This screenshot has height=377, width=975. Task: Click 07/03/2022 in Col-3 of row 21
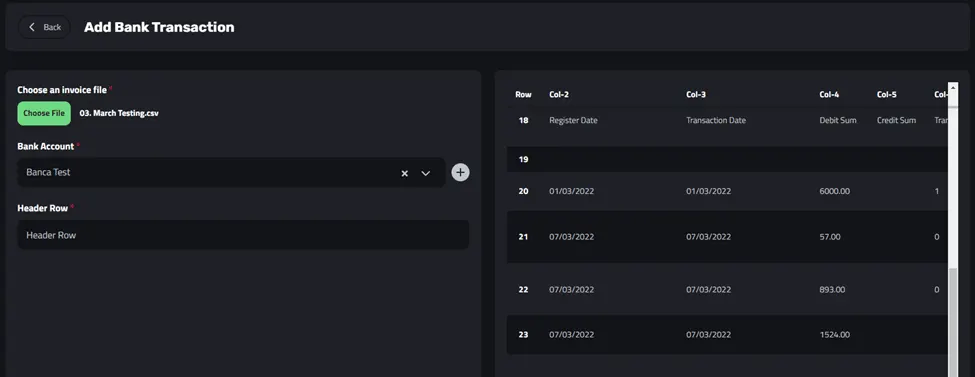pyautogui.click(x=708, y=236)
